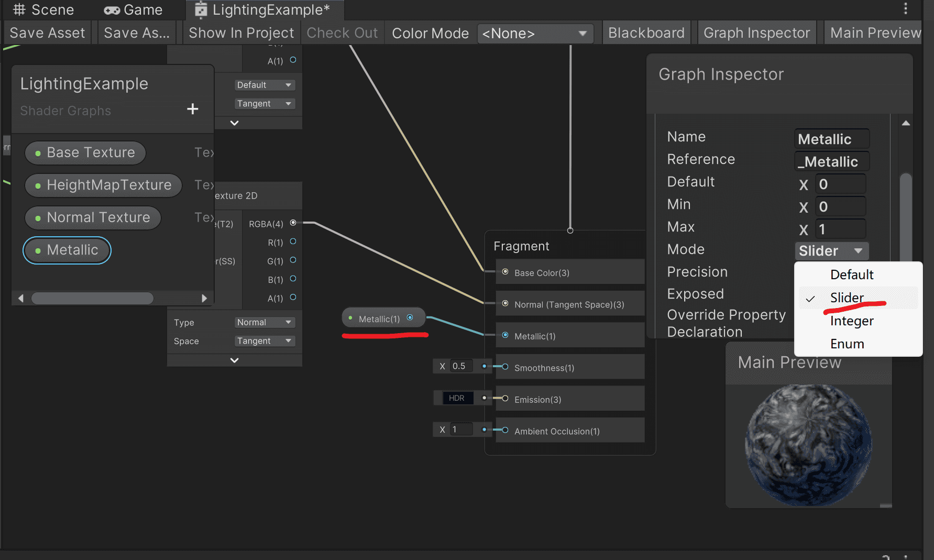Click the Base Color(3) input port
This screenshot has width=934, height=560.
[x=505, y=272]
